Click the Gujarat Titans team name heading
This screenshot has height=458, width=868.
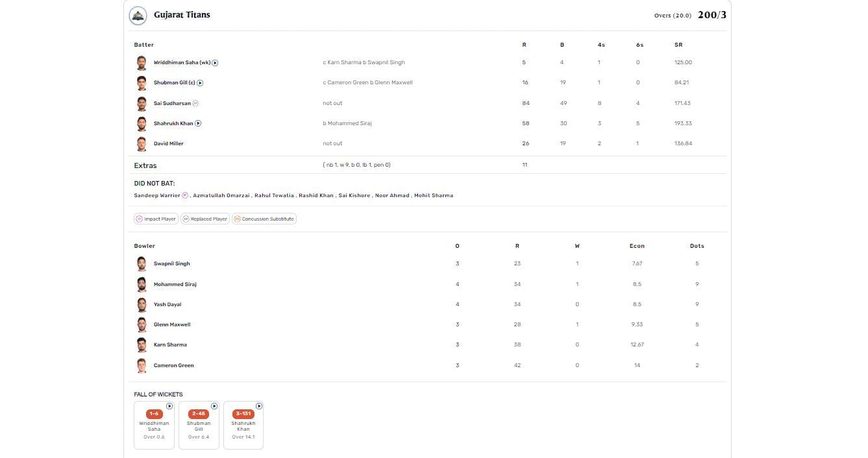point(182,15)
